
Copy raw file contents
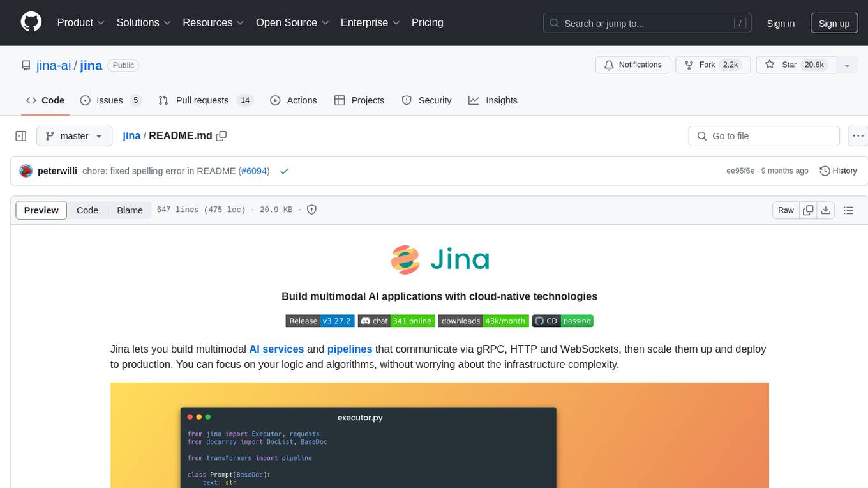[x=808, y=210]
